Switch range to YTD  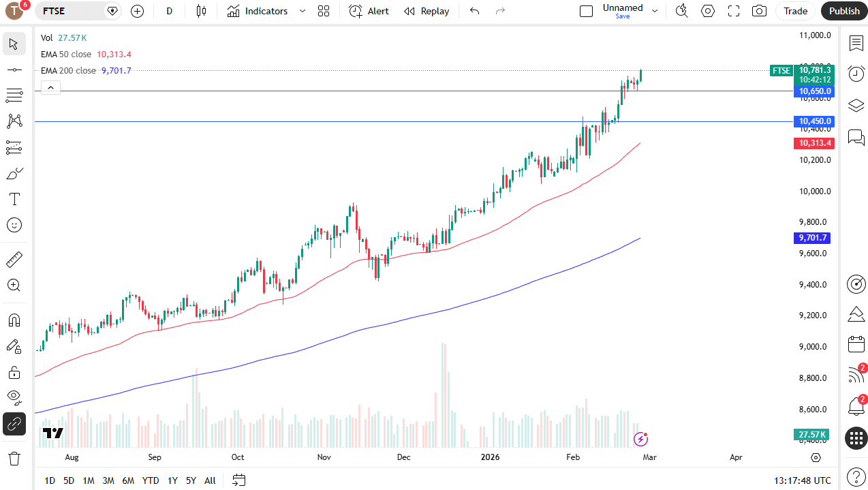coord(151,480)
